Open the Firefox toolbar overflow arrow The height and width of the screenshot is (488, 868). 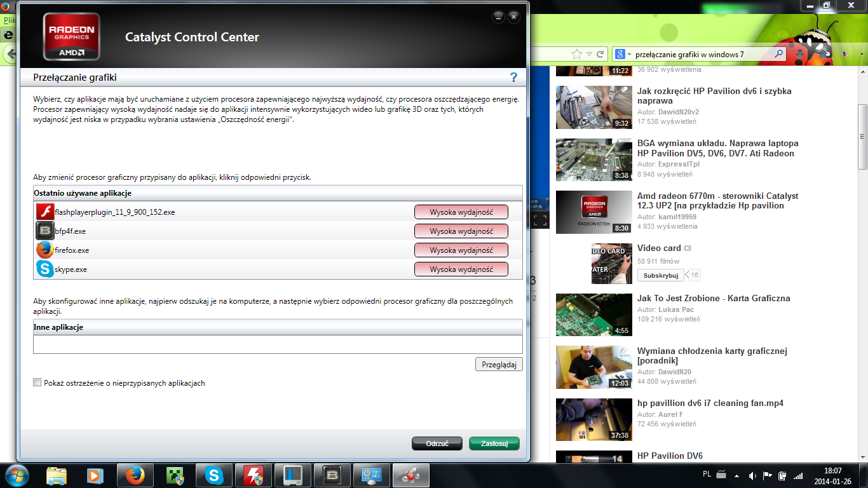coord(861,55)
